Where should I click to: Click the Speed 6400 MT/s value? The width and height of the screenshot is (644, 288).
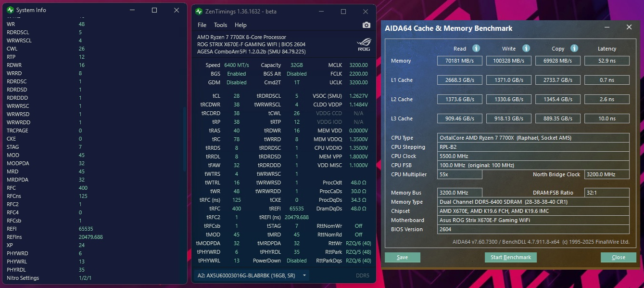[x=236, y=65]
